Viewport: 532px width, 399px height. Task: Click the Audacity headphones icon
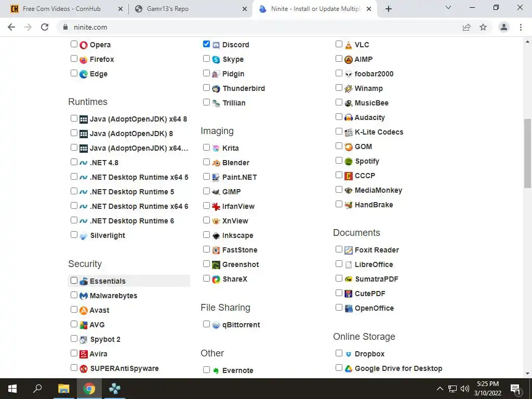pos(349,118)
